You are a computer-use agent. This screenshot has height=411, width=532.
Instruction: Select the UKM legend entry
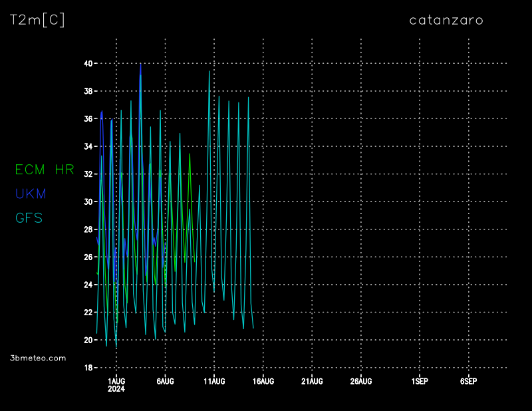click(31, 194)
